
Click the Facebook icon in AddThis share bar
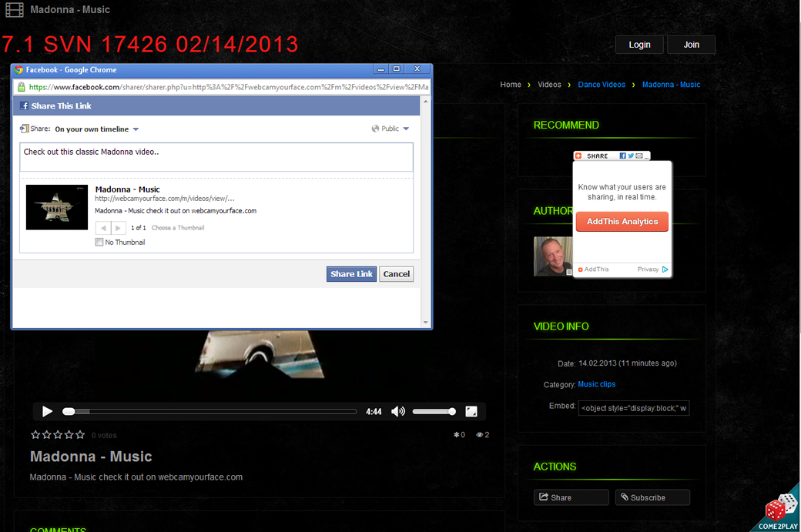point(622,156)
